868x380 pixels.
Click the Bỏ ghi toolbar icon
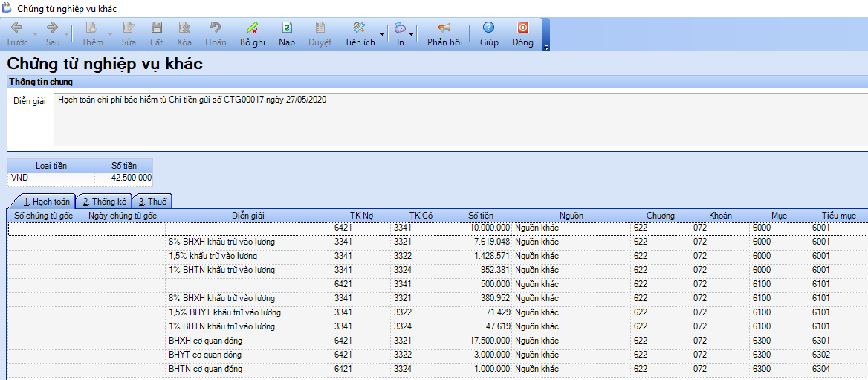(253, 28)
